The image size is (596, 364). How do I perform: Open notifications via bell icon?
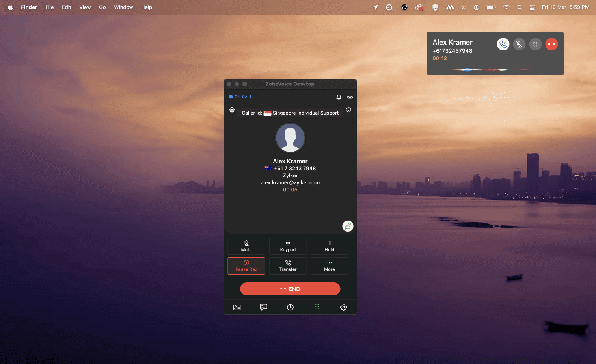[339, 97]
